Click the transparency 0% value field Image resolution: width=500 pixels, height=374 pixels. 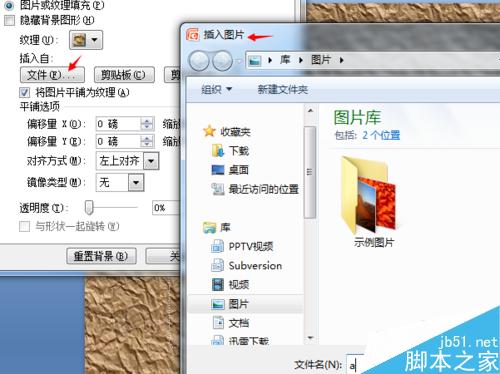(166, 208)
